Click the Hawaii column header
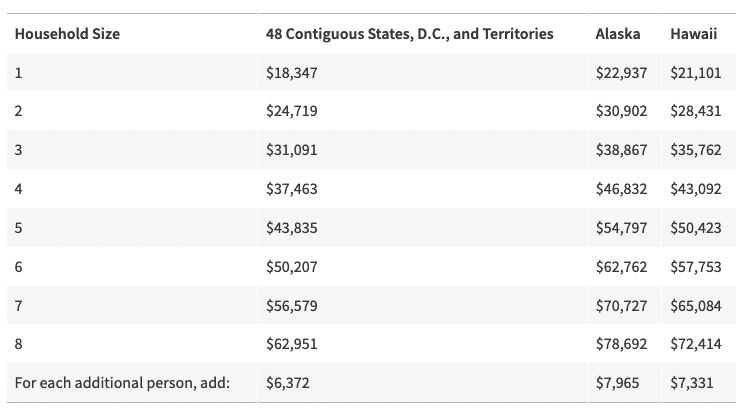745x414 pixels. pyautogui.click(x=693, y=34)
